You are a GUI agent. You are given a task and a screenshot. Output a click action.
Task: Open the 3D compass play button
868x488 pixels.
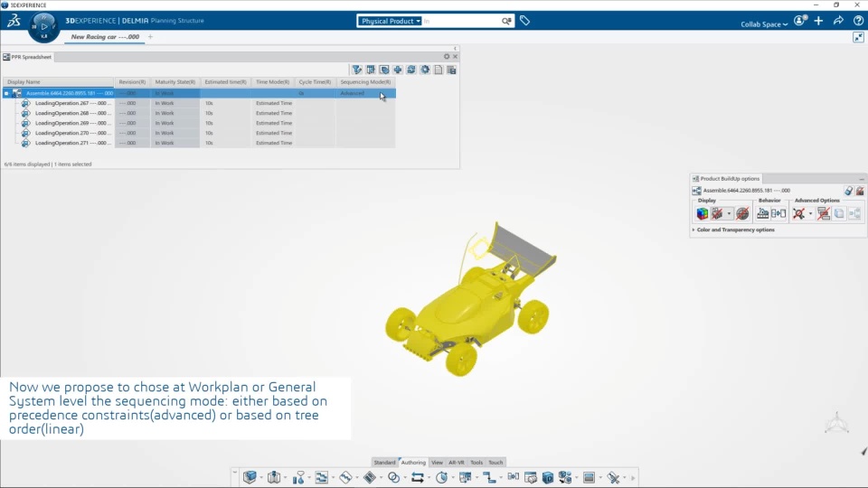[x=44, y=26]
